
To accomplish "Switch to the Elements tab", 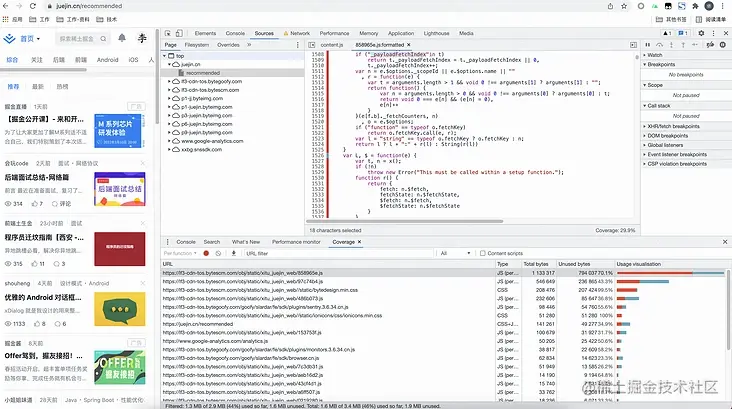I will [205, 33].
